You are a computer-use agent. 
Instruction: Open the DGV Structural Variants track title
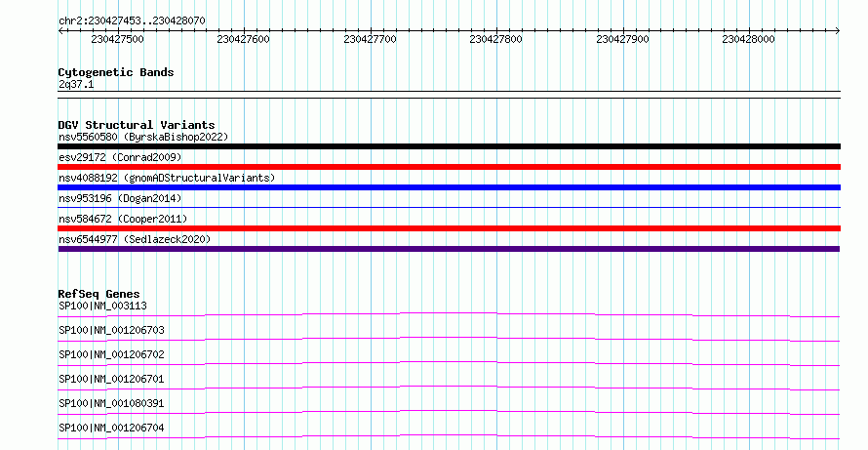point(137,125)
